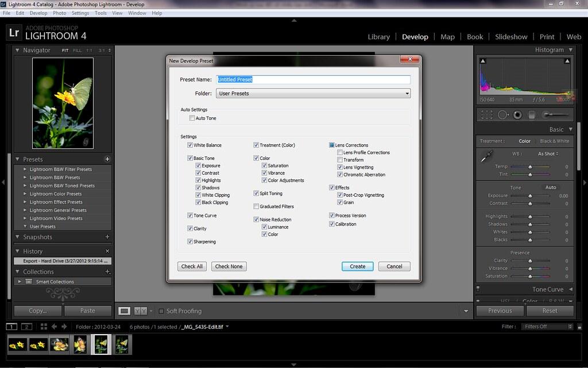Image resolution: width=588 pixels, height=368 pixels.
Task: Open the Filters Off dropdown
Action: [x=547, y=327]
